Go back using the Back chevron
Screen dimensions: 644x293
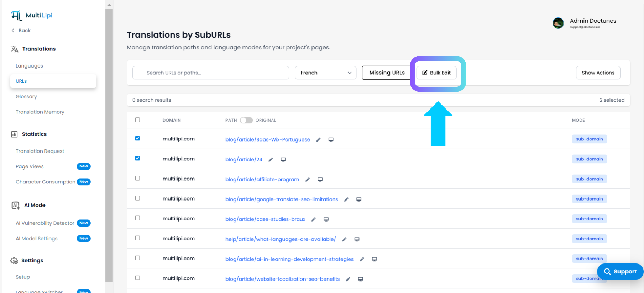(13, 31)
